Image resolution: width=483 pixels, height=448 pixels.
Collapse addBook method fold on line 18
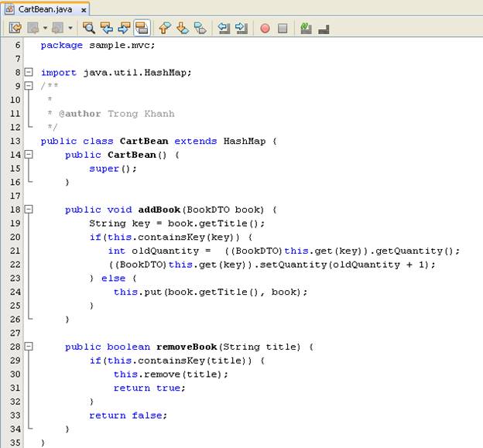[29, 210]
